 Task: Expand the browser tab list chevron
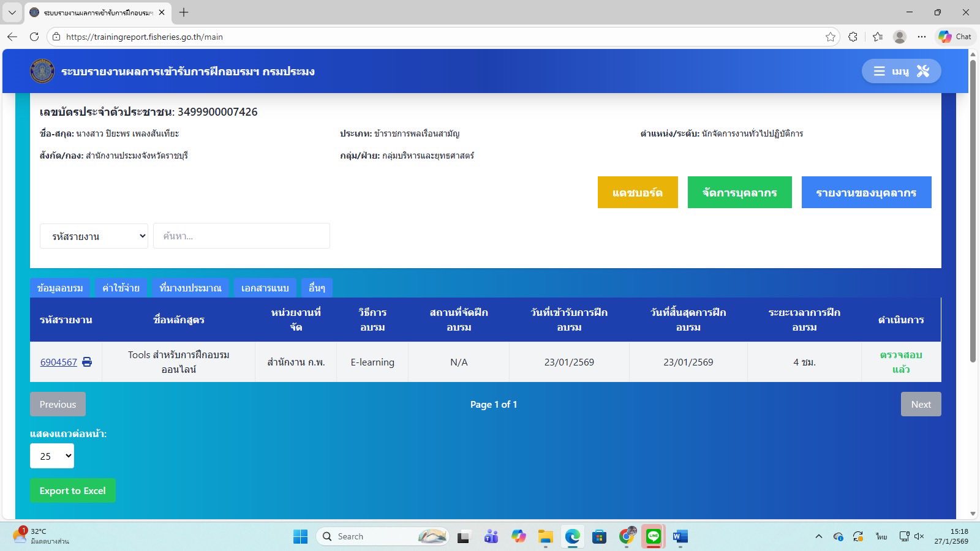(x=12, y=12)
